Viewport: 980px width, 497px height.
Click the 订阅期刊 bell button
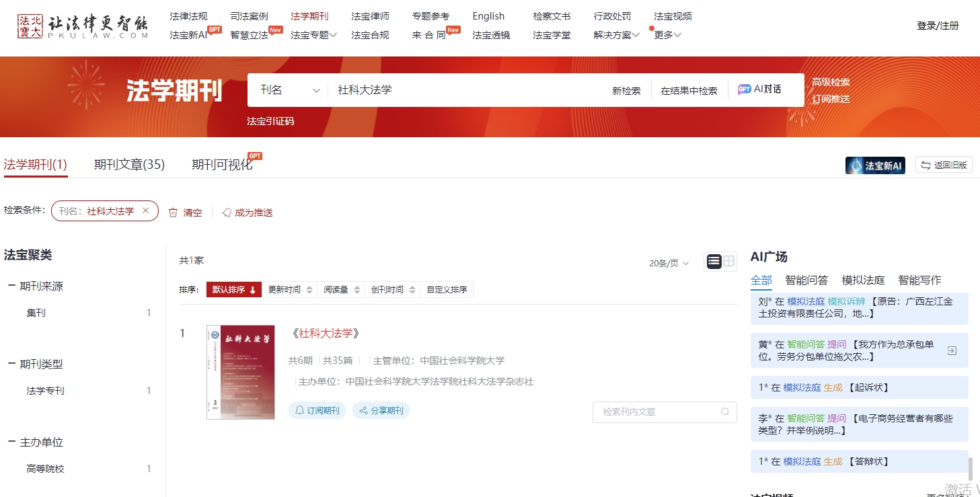coord(317,410)
